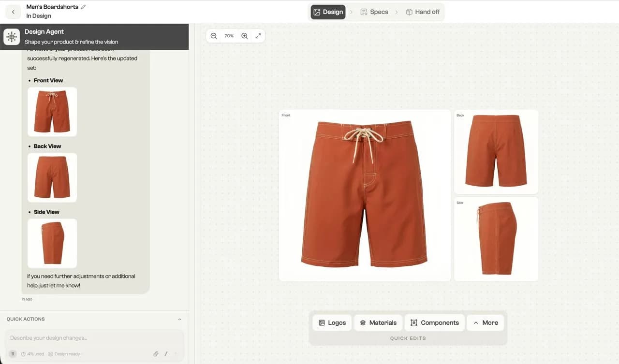Collapse the Quick Actions section
The height and width of the screenshot is (364, 619).
click(x=179, y=319)
